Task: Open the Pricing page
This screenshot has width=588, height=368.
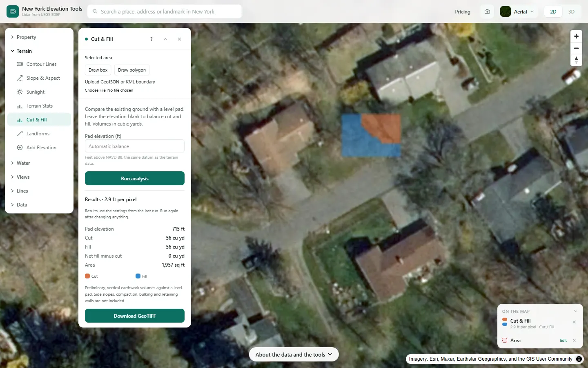Action: pyautogui.click(x=463, y=12)
